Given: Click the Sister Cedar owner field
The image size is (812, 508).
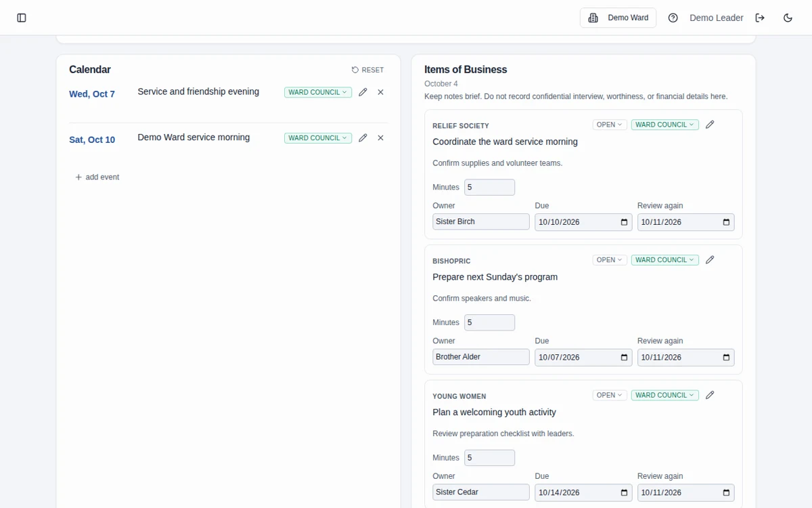Looking at the screenshot, I should [x=481, y=492].
